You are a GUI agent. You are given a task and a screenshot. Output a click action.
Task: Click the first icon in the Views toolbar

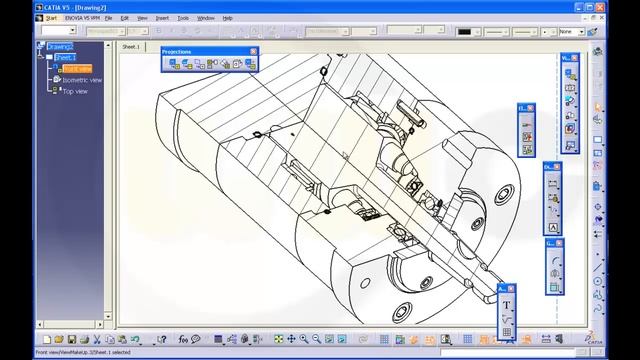(x=570, y=74)
